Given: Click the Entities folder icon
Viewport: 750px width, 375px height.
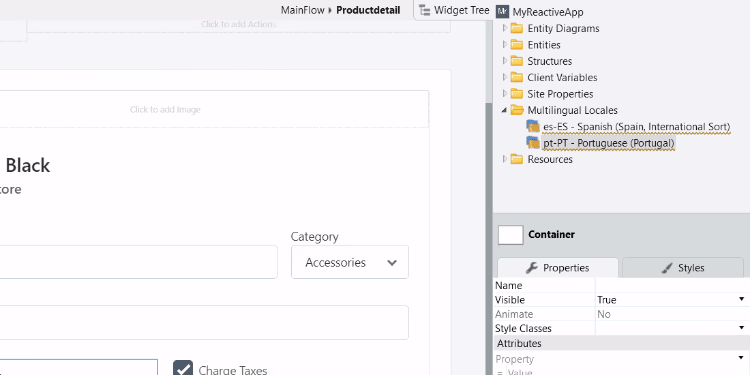Looking at the screenshot, I should 517,44.
